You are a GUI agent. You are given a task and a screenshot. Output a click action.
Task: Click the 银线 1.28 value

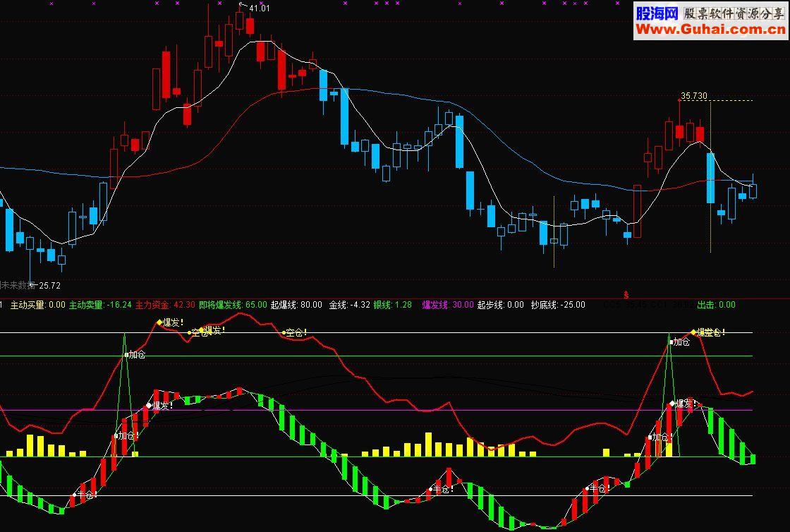(x=392, y=305)
